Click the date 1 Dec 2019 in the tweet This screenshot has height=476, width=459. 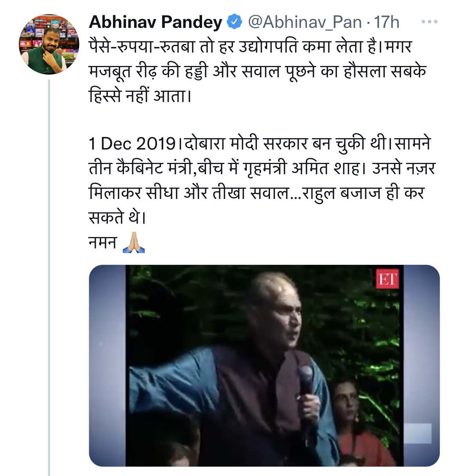point(132,144)
